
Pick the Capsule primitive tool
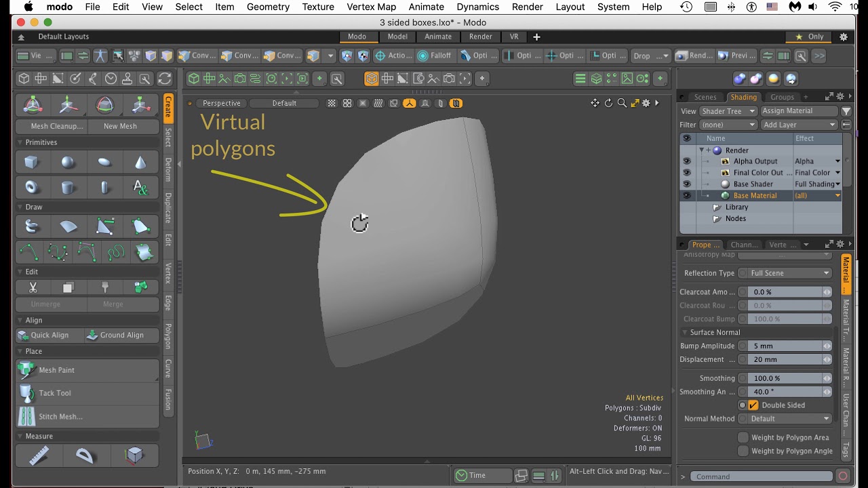coord(104,187)
